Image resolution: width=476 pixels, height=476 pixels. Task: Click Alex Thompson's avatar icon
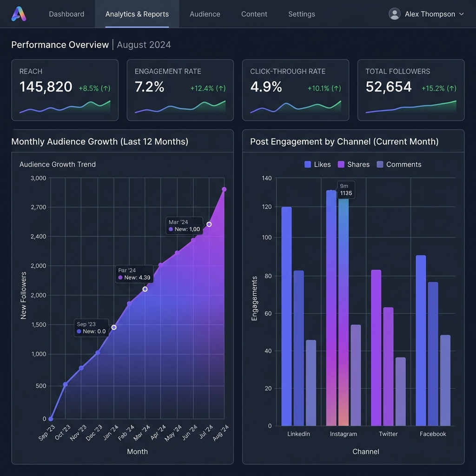394,14
